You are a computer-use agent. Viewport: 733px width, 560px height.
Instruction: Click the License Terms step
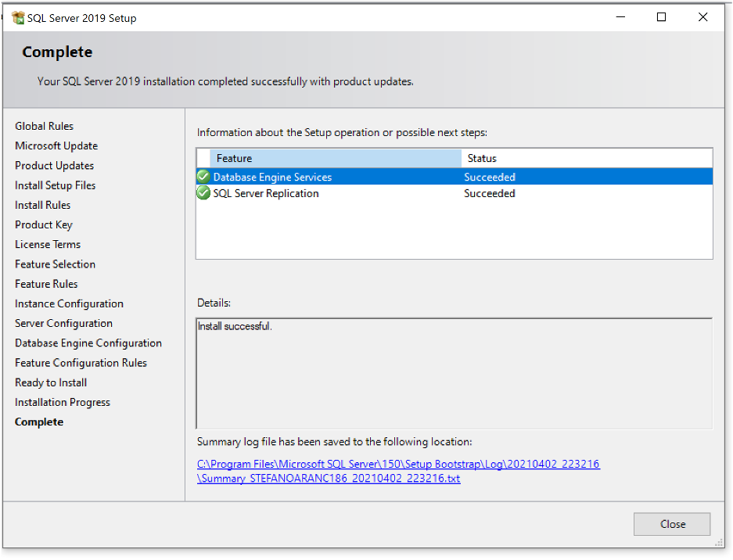[48, 245]
